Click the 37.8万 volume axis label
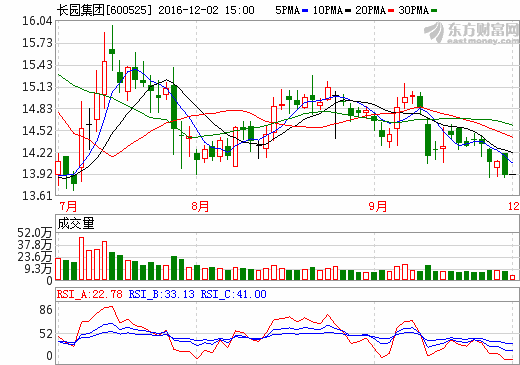Image resolution: width=520 pixels, height=365 pixels. point(35,245)
